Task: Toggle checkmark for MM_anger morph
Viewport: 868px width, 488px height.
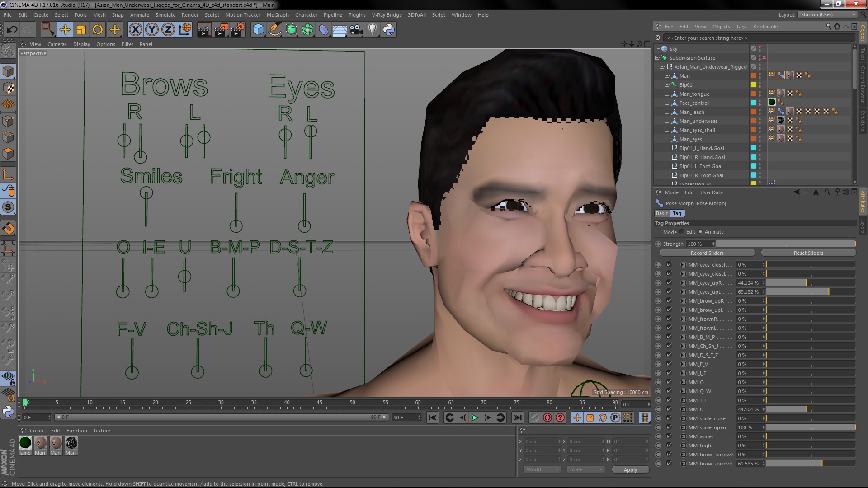Action: coord(669,436)
